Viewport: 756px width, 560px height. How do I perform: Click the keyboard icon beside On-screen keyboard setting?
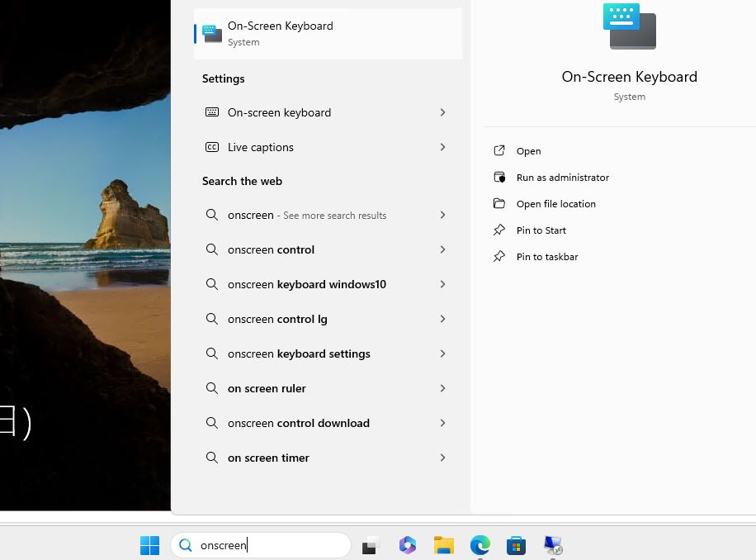212,112
